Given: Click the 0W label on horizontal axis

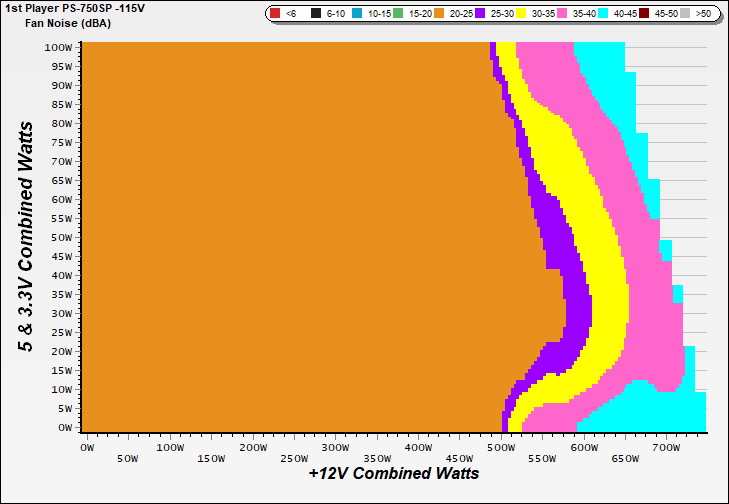Looking at the screenshot, I should 86,446.
